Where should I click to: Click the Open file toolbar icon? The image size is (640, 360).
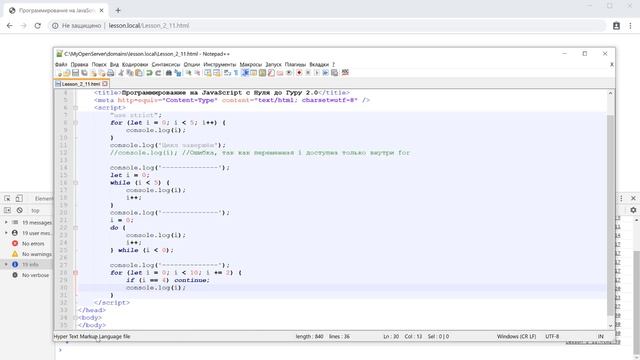67,73
